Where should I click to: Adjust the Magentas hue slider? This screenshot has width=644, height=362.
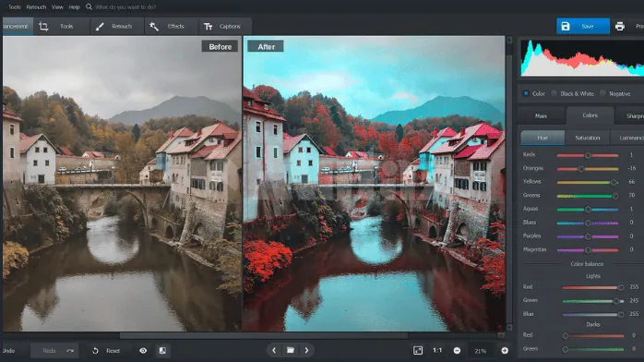(588, 250)
